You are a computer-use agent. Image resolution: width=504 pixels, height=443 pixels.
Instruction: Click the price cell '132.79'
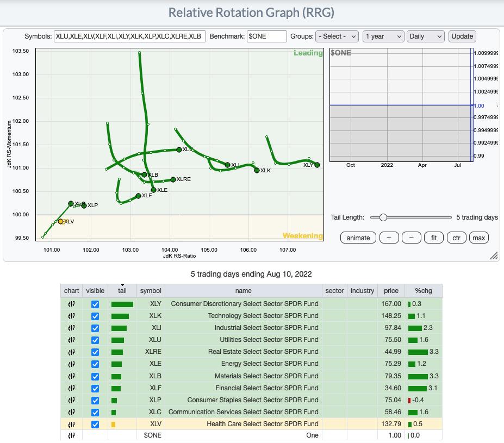pos(391,424)
